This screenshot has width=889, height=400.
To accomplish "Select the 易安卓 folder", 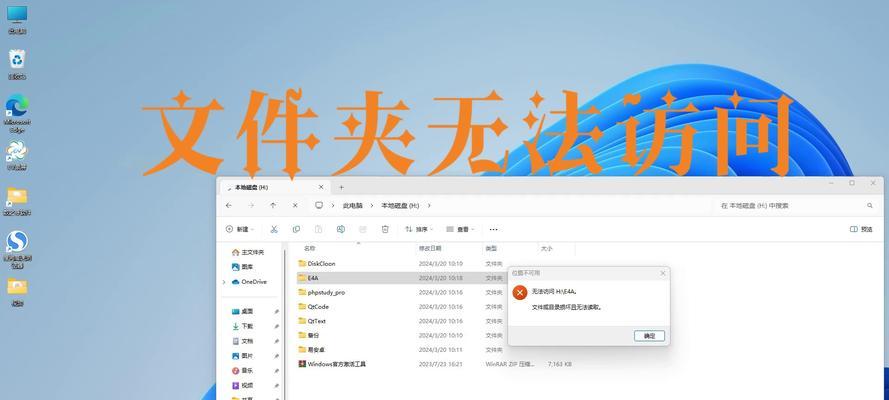I will (x=316, y=350).
